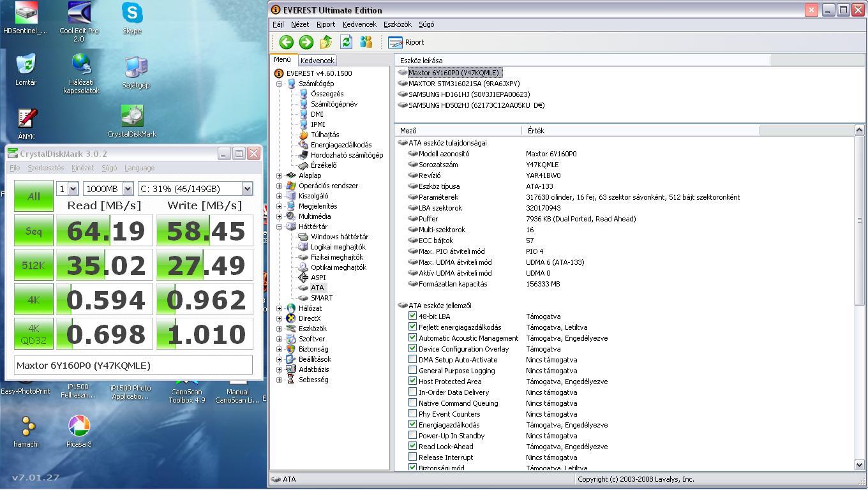Collapse the Háttértár tree node
The height and width of the screenshot is (490, 868).
tap(279, 226)
